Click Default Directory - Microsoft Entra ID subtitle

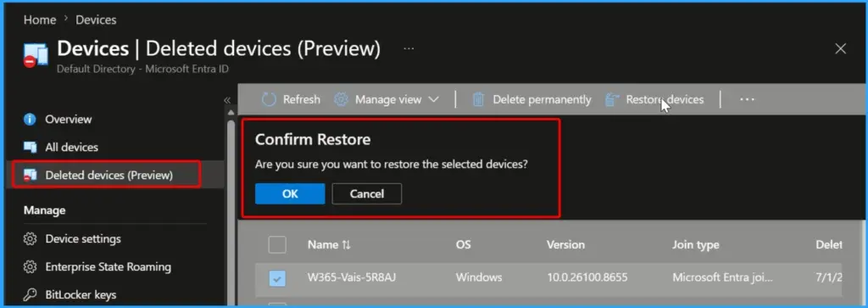click(x=142, y=70)
